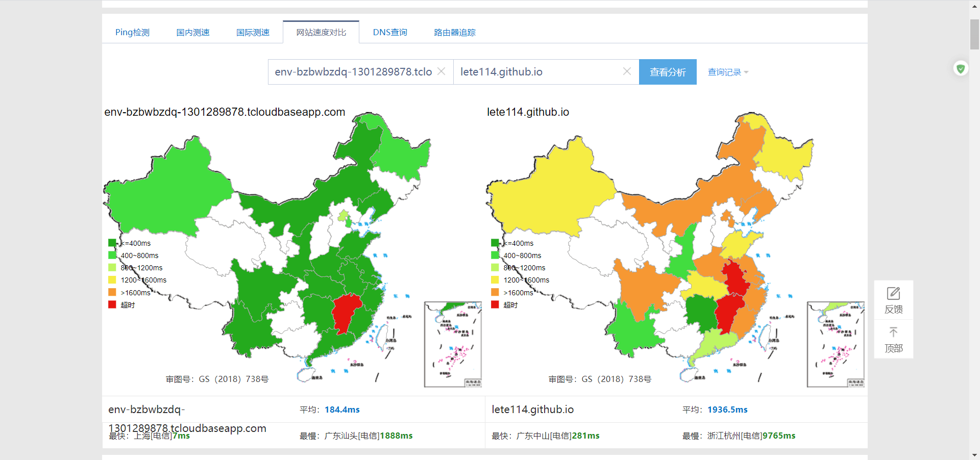Open the 国内测速 tab
980x460 pixels.
point(193,33)
